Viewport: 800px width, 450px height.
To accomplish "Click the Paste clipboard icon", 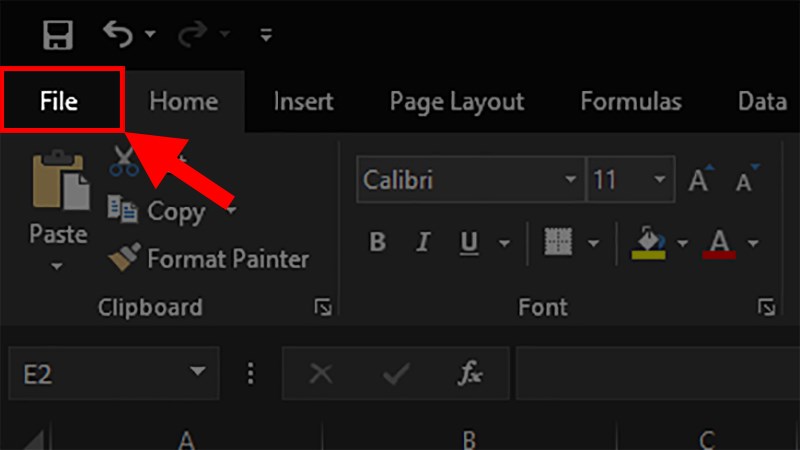I will [x=61, y=180].
